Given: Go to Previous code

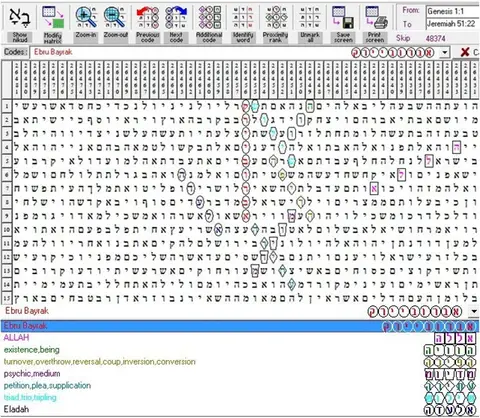Looking at the screenshot, I should coord(147,18).
